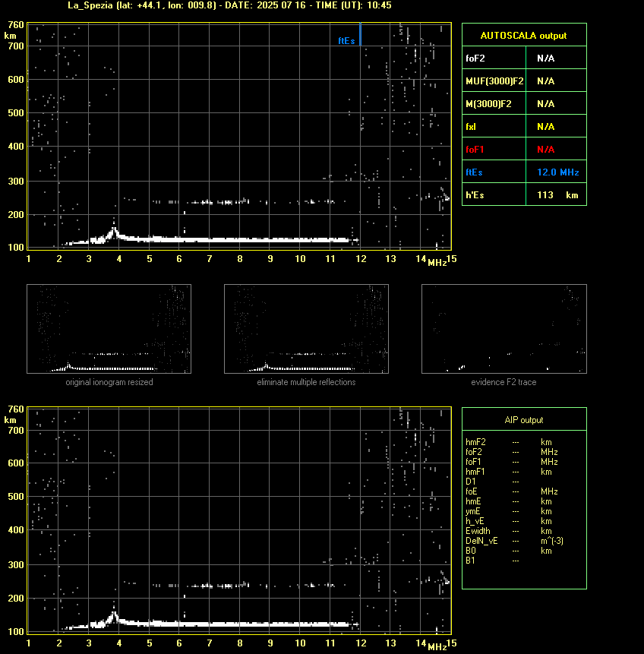Click the MHz axis label under upper ionogram
Image resolution: width=644 pixels, height=654 pixels.
click(437, 262)
